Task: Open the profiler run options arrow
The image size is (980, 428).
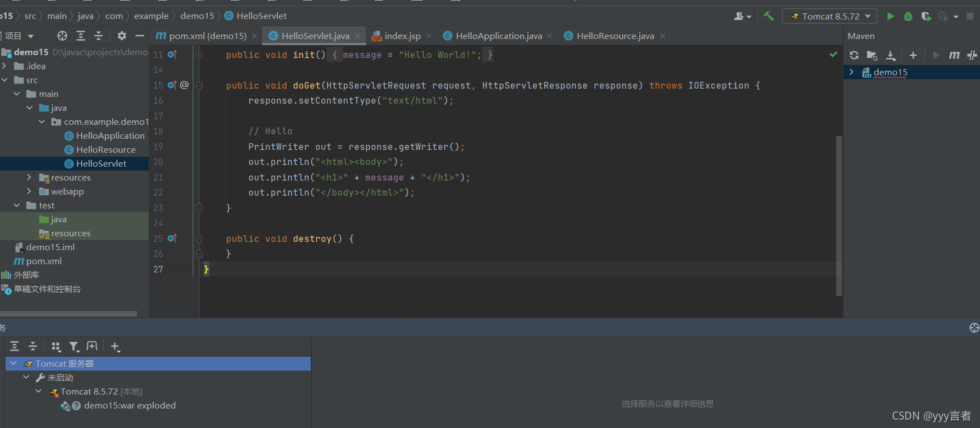Action: (x=956, y=17)
